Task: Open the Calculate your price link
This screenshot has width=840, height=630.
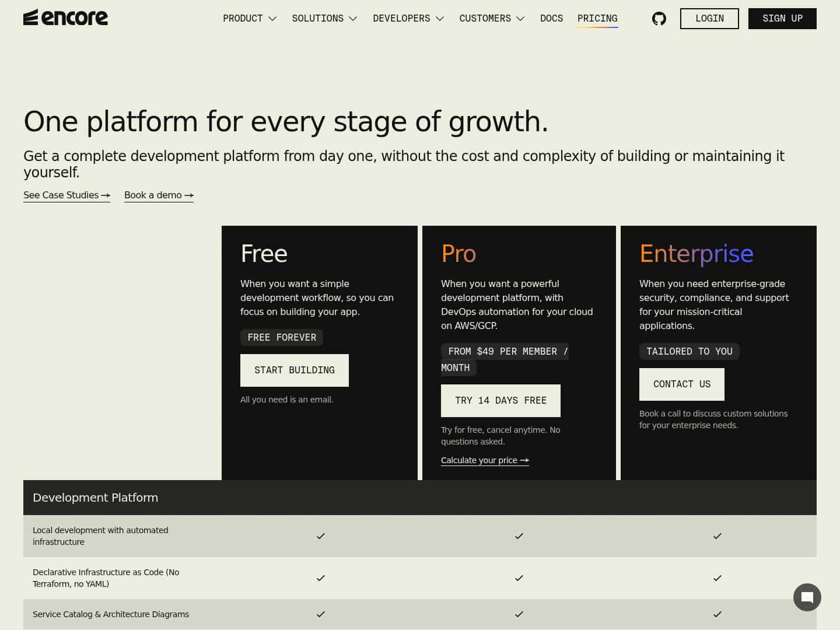Action: (x=485, y=460)
